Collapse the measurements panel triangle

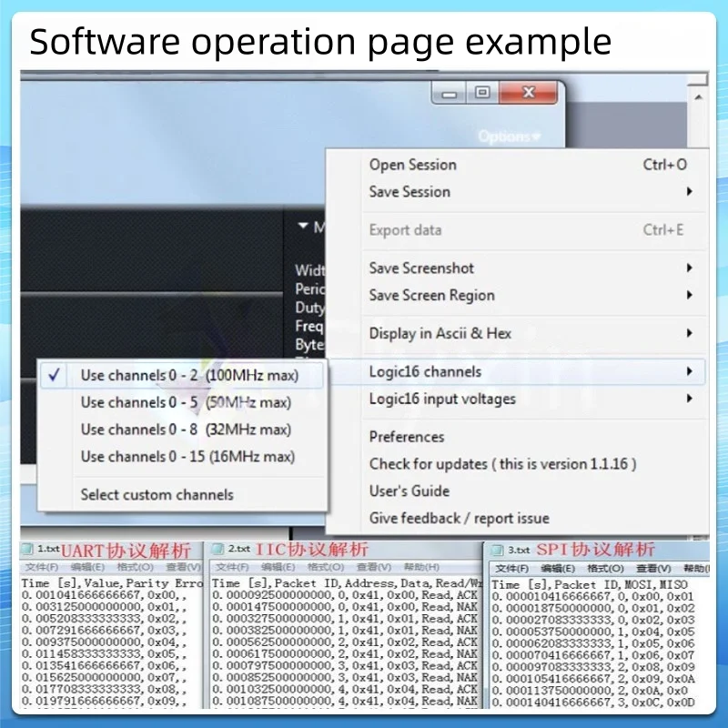(x=303, y=226)
